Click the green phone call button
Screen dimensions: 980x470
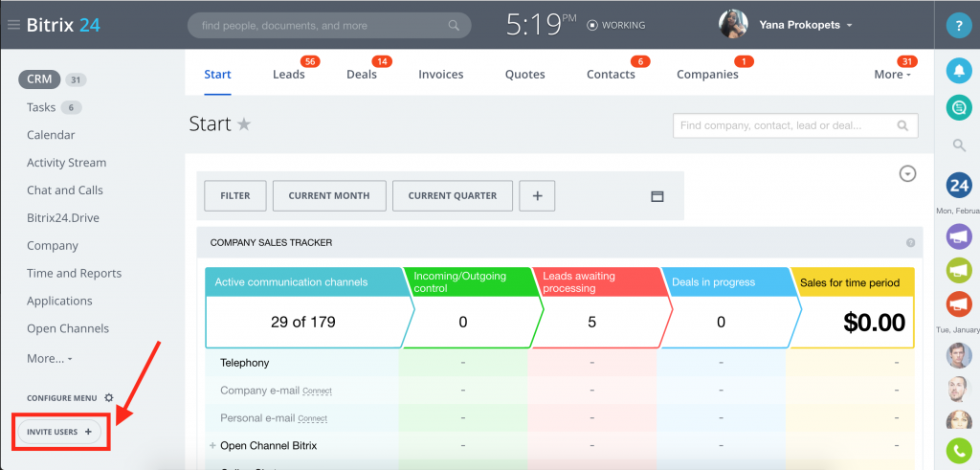(x=958, y=449)
